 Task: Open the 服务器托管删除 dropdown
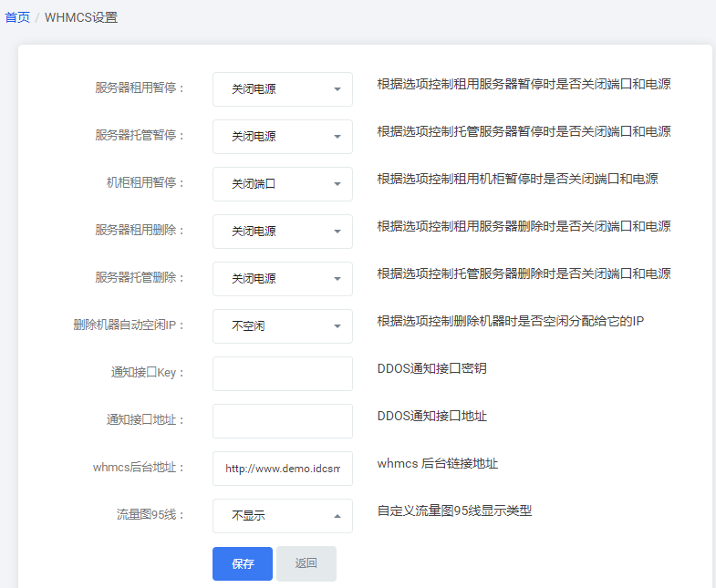[283, 279]
